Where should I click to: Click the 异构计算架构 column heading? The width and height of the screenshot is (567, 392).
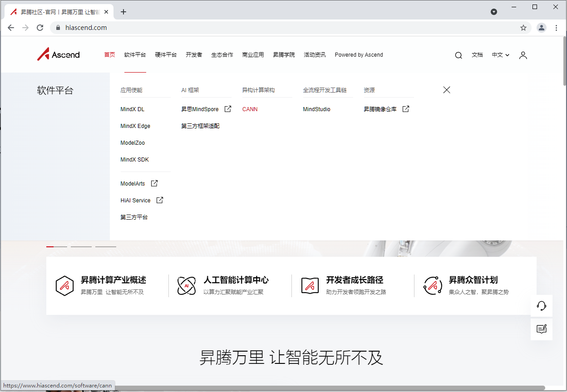258,90
